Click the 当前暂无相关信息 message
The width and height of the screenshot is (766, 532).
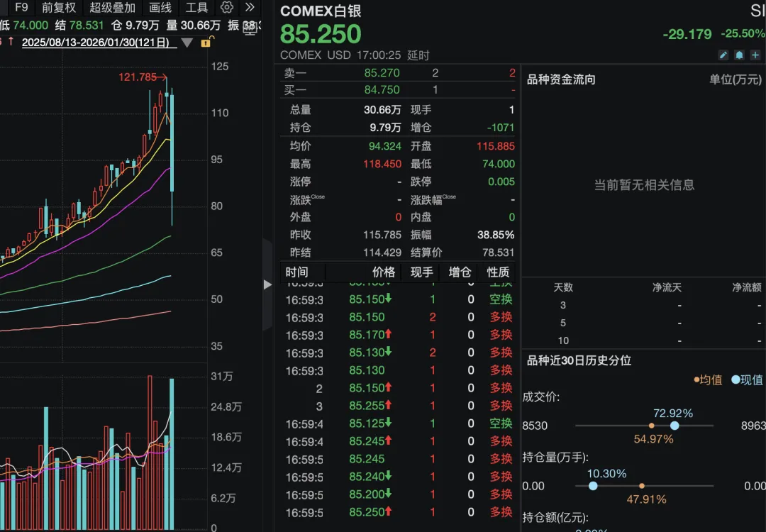pos(644,184)
